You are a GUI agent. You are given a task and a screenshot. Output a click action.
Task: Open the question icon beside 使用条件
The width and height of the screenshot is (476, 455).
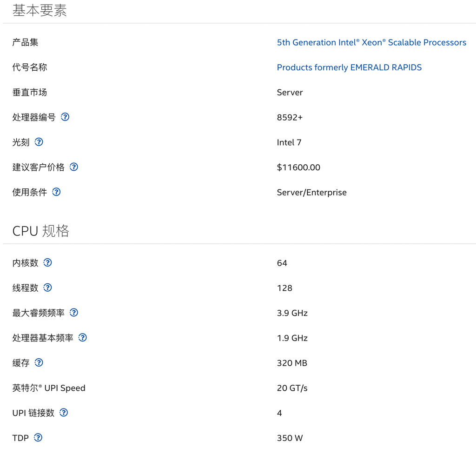point(56,192)
